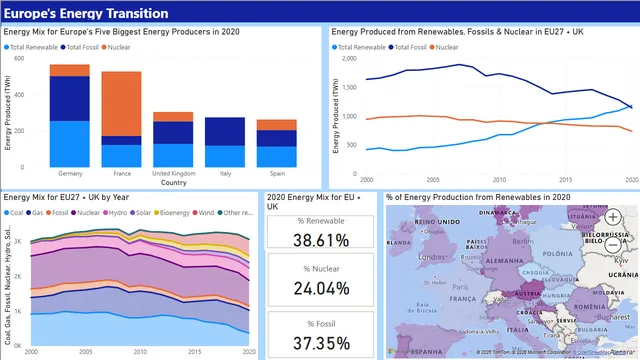
Task: Select the % Fossil 37.35% card
Action: click(320, 335)
